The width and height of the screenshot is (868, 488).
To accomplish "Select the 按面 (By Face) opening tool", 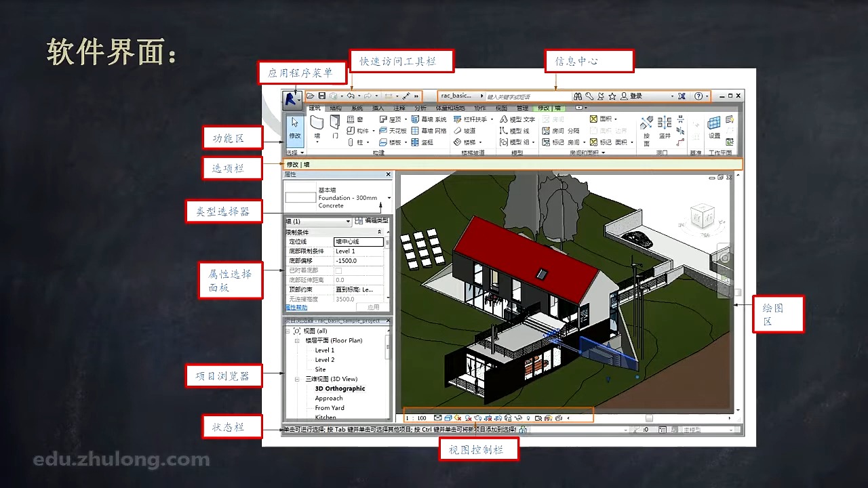I will pyautogui.click(x=646, y=129).
